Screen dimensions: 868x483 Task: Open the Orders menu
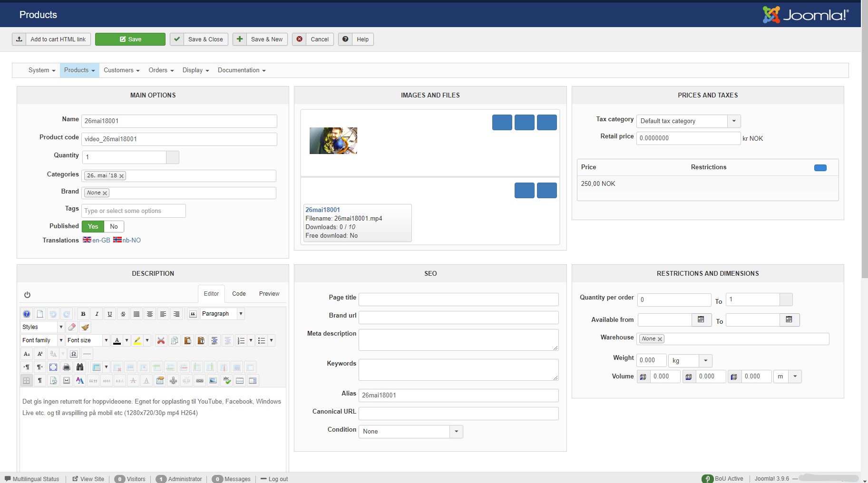(x=161, y=70)
